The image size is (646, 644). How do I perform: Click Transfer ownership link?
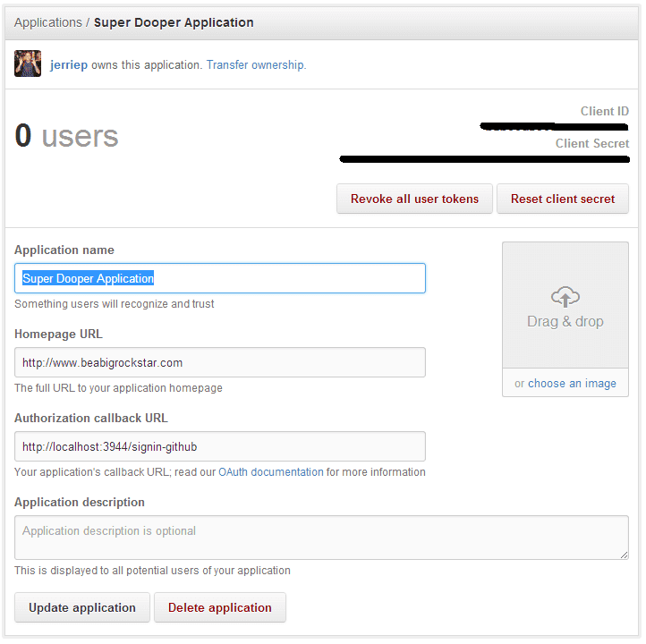coord(256,65)
